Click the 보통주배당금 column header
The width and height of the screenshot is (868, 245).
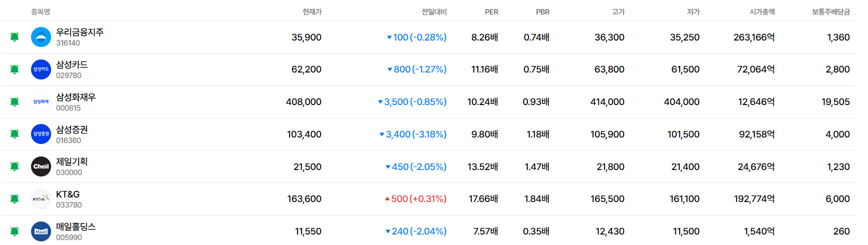(831, 12)
